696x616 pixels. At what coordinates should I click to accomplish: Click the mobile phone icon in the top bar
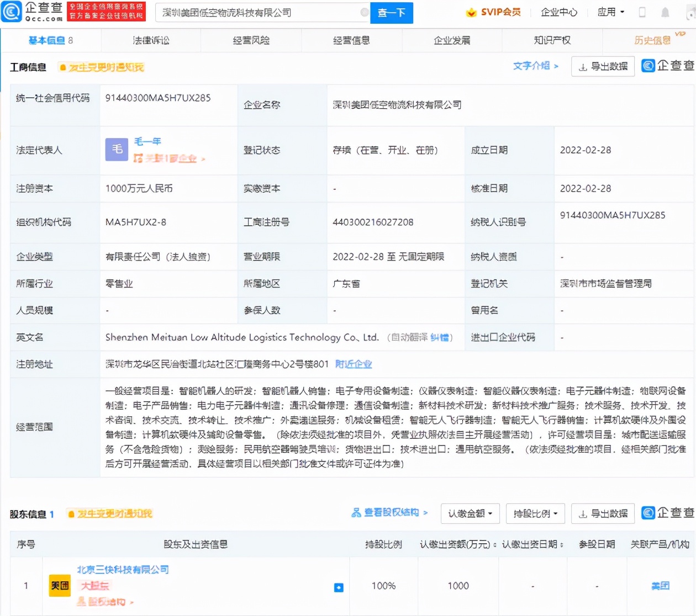click(x=642, y=12)
